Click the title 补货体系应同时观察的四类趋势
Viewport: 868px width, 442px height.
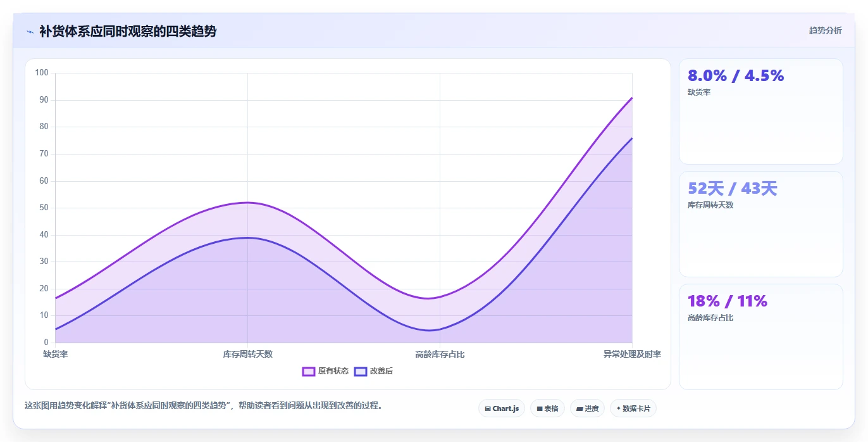pyautogui.click(x=128, y=31)
